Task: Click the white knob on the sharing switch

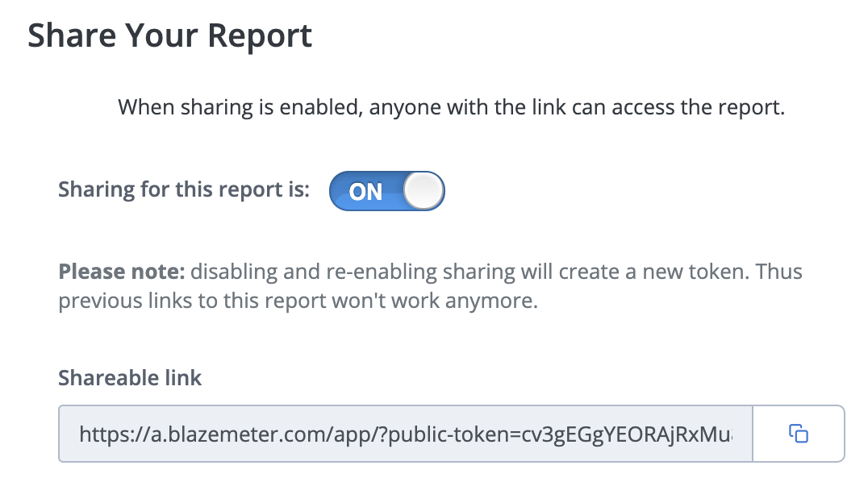Action: (424, 190)
